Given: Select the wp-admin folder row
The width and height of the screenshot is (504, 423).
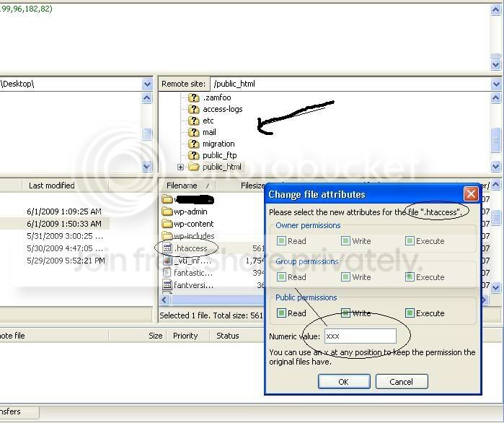Looking at the screenshot, I should click(x=212, y=211).
